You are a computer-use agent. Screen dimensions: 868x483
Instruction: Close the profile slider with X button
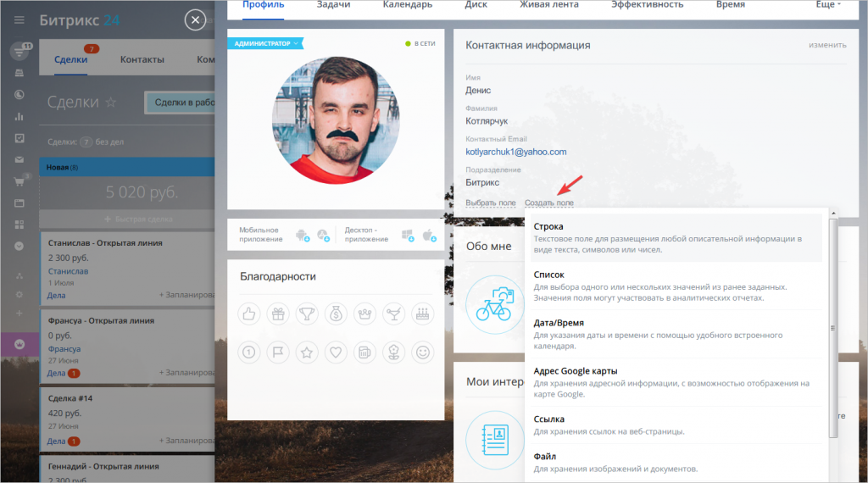click(x=195, y=20)
